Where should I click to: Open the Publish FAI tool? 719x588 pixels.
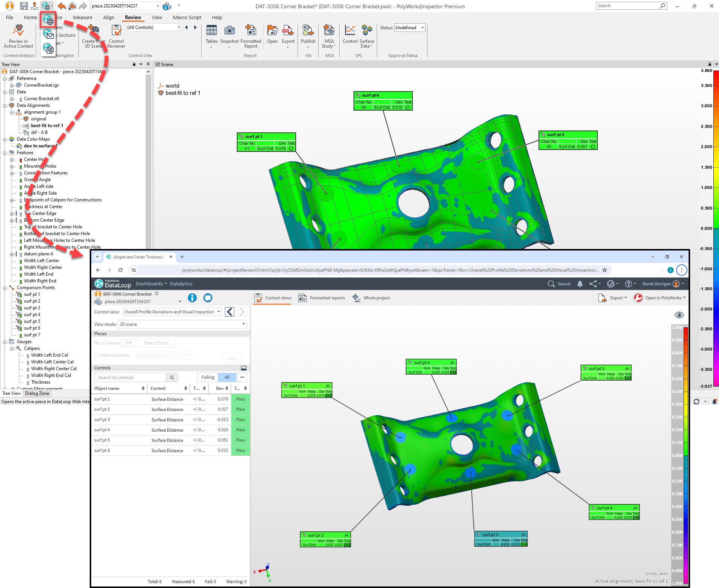click(x=308, y=36)
